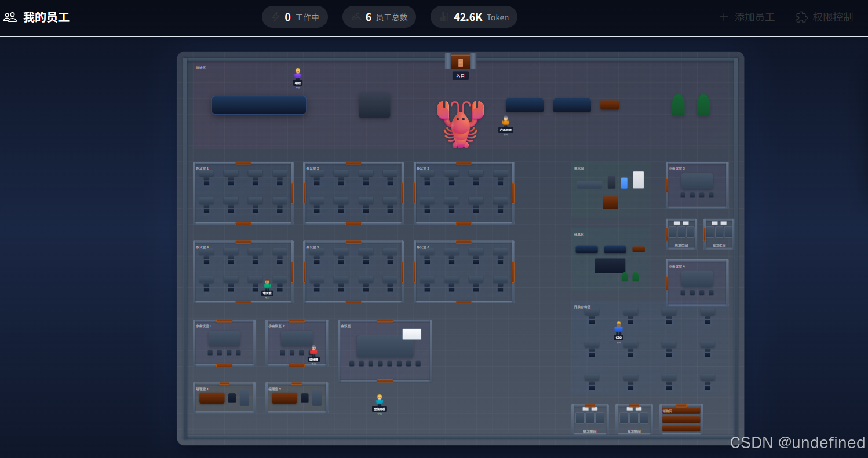Click the 办公室 1 room label

[x=202, y=168]
